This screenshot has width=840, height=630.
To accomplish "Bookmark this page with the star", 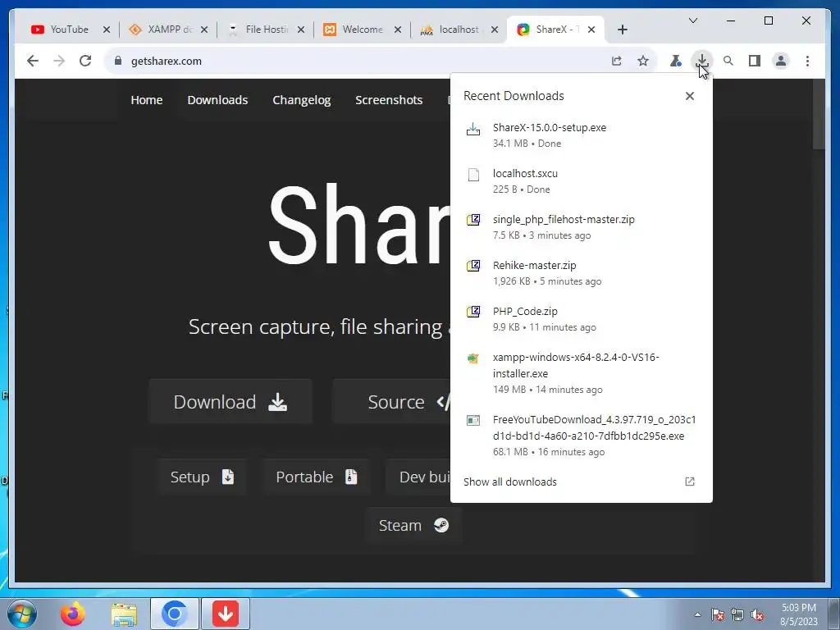I will point(643,61).
